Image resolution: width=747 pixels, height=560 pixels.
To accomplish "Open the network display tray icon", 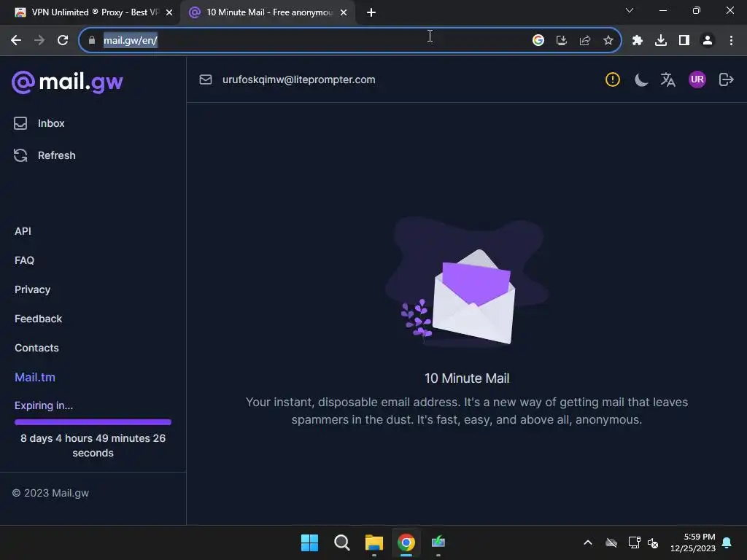I will (634, 542).
